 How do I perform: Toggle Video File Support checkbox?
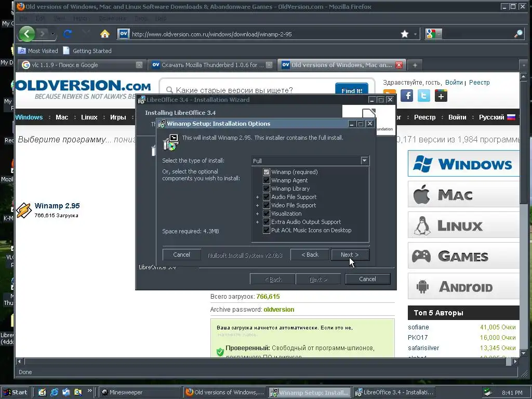click(x=267, y=205)
